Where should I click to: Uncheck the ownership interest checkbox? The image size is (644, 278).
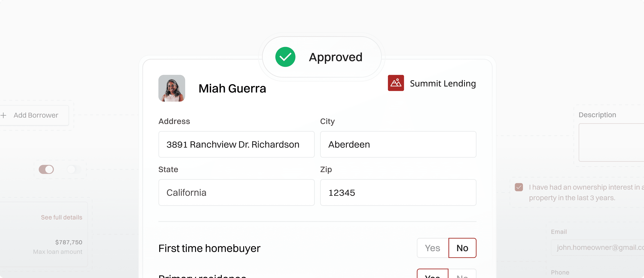(519, 187)
